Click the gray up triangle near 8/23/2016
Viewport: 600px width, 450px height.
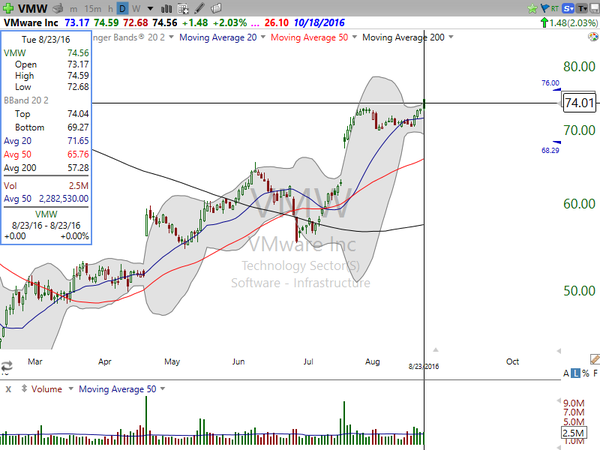click(435, 350)
